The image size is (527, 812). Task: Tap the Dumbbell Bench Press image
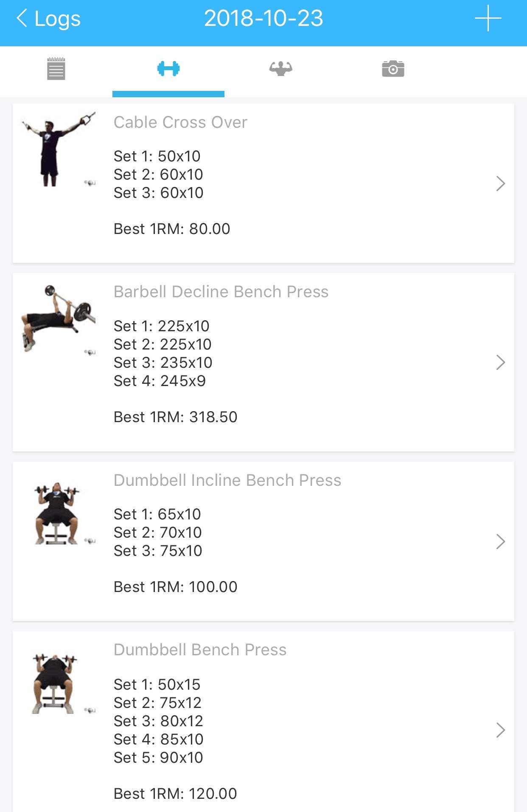[x=55, y=684]
